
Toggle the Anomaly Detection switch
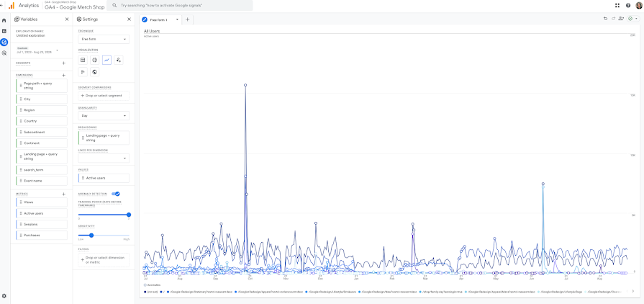tap(116, 194)
